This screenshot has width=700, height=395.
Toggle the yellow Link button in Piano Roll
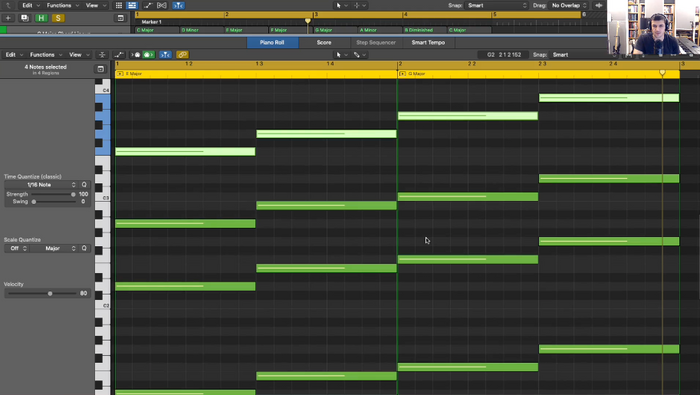pos(182,54)
